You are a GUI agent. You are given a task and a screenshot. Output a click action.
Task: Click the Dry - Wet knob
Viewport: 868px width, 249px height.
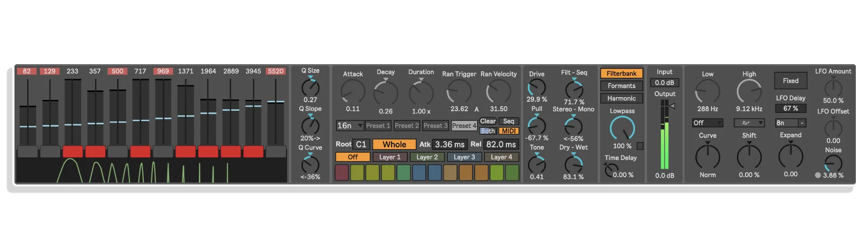(574, 164)
